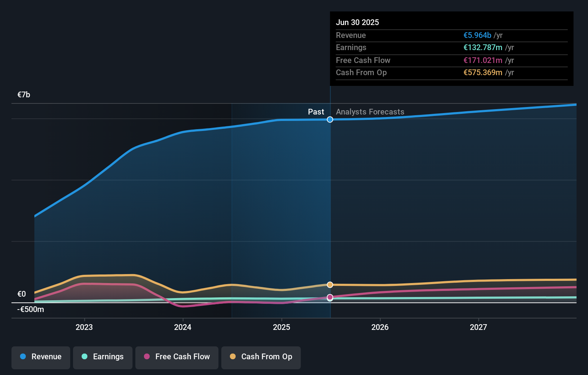Click the blue Revenue legend dot
588x375 pixels.
(24, 357)
